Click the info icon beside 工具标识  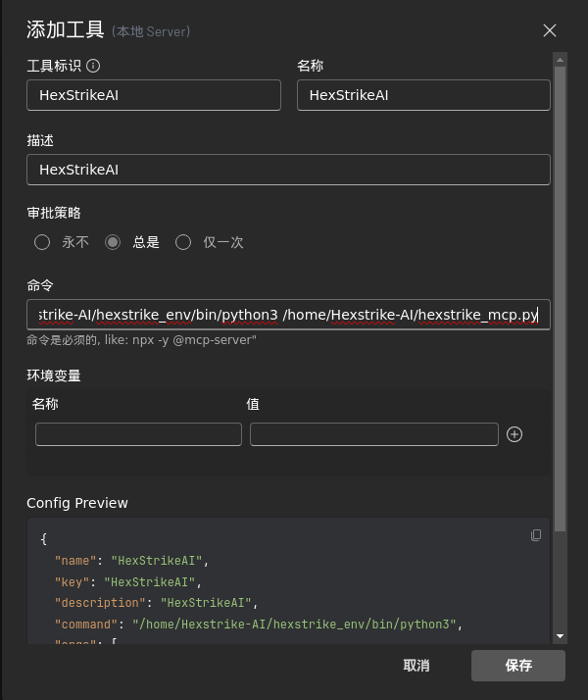(x=94, y=67)
